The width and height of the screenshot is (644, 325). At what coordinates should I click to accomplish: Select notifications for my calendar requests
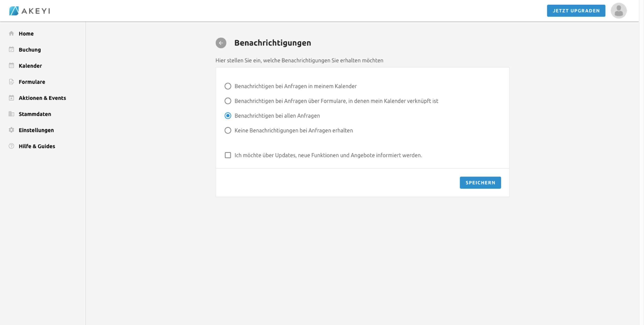pos(228,86)
